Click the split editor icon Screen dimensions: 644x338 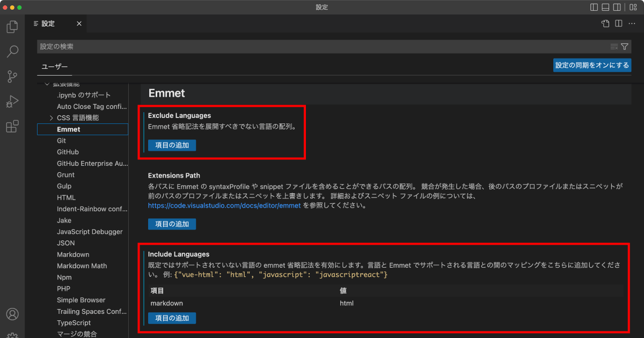[x=619, y=24]
